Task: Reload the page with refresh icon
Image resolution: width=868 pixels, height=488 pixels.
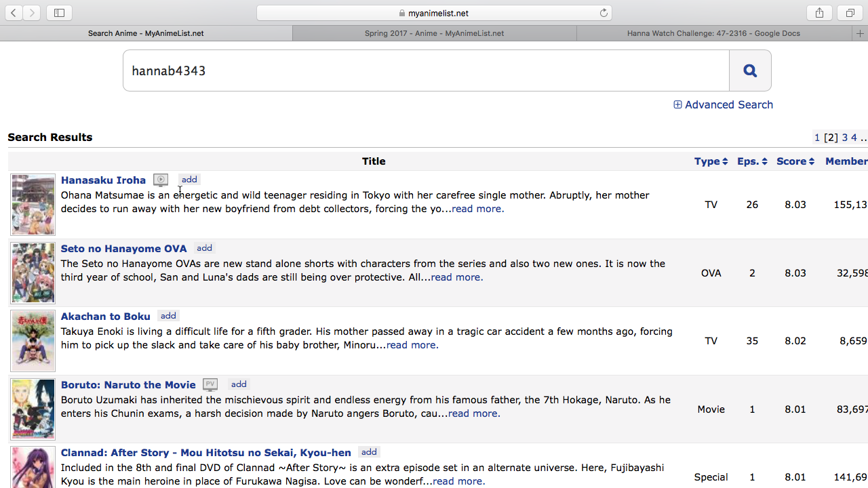Action: tap(604, 13)
